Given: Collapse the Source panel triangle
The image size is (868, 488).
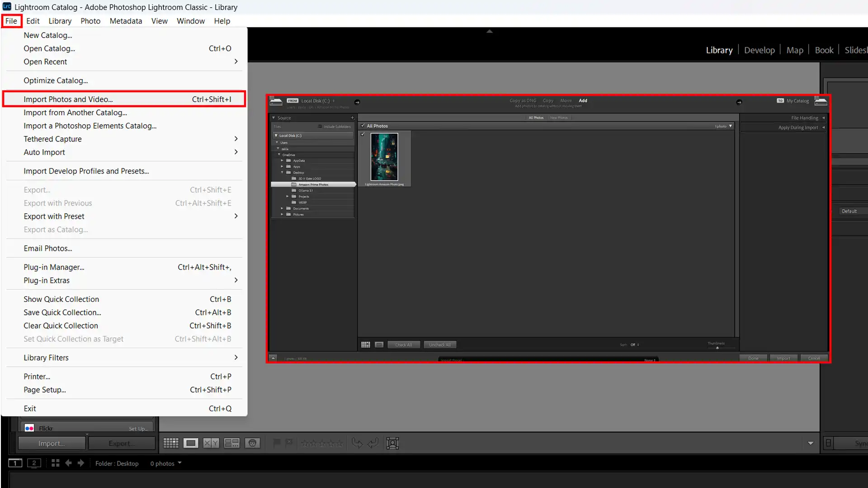Looking at the screenshot, I should [x=274, y=118].
